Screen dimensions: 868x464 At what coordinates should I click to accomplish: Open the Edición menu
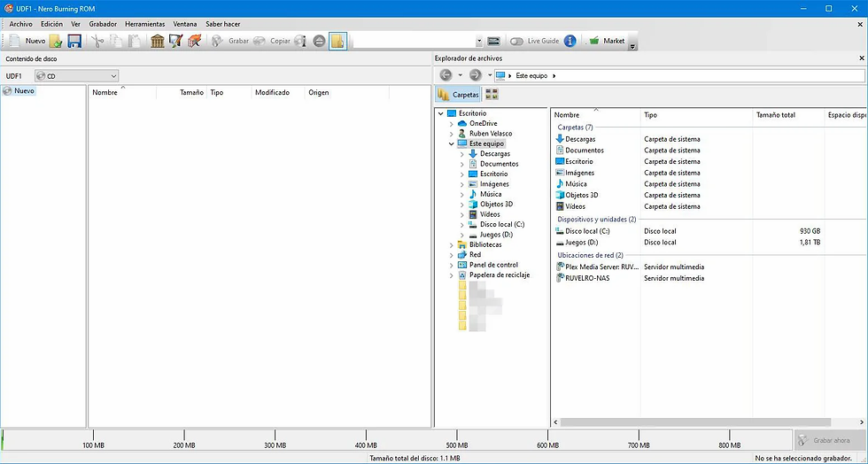[51, 24]
